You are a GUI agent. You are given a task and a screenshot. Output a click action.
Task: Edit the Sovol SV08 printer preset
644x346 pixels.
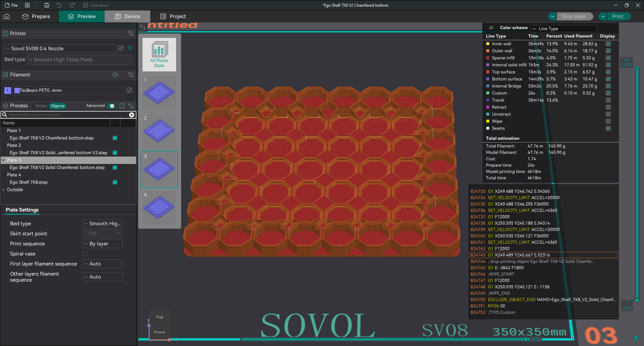pyautogui.click(x=121, y=48)
